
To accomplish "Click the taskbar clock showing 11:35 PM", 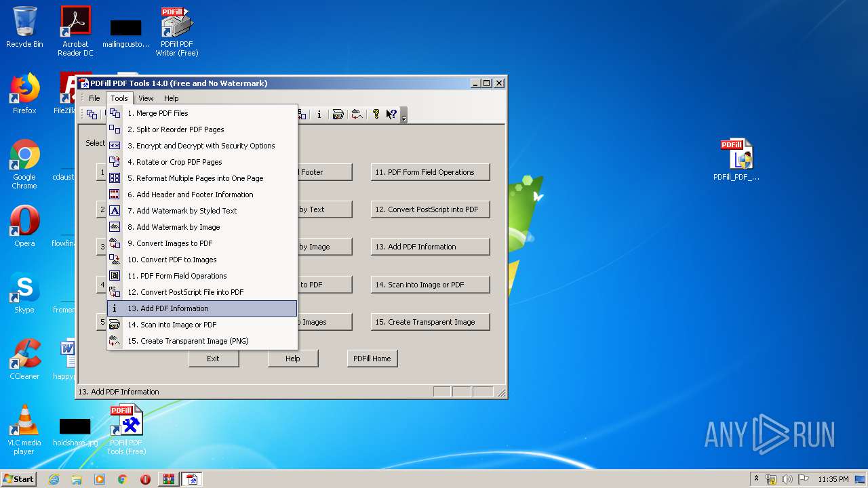I will [833, 479].
